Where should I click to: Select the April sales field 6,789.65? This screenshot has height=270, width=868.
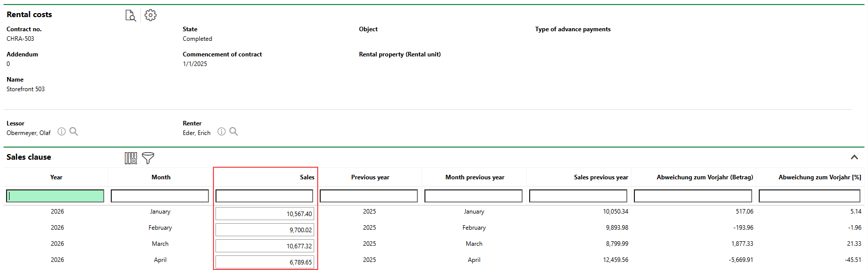265,262
